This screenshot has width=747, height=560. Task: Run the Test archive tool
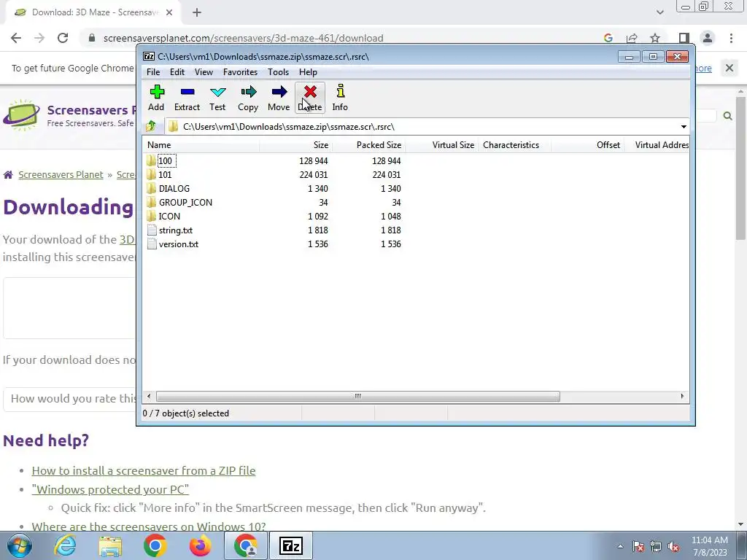tap(217, 98)
